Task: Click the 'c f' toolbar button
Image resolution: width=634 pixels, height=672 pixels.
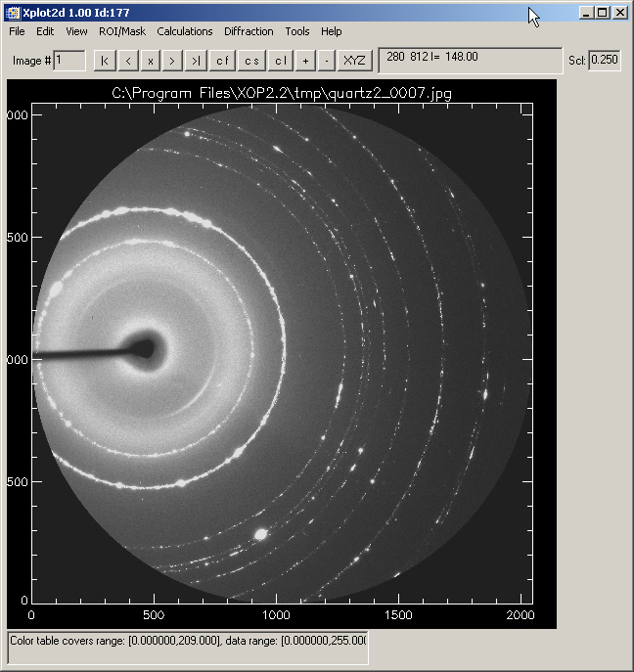Action: tap(223, 61)
